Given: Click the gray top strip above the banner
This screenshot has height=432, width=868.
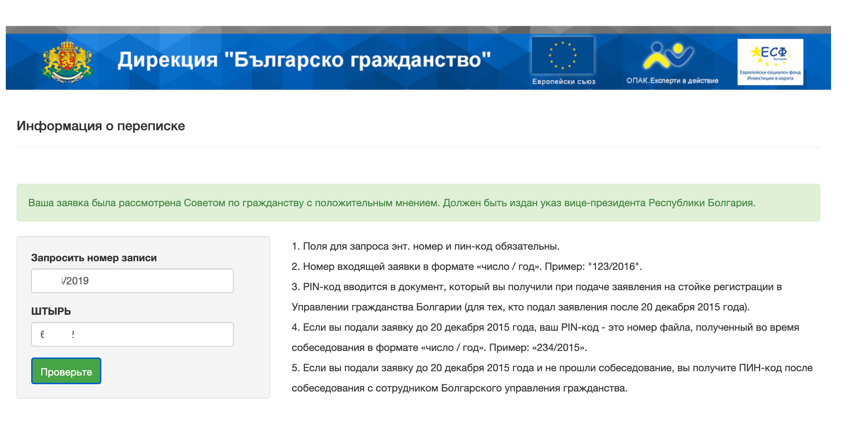Looking at the screenshot, I should (x=418, y=30).
